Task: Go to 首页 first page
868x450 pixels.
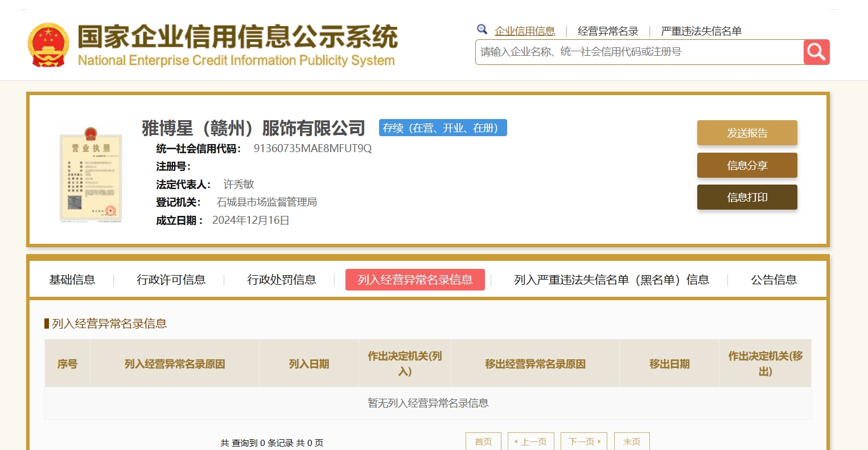Action: point(483,441)
